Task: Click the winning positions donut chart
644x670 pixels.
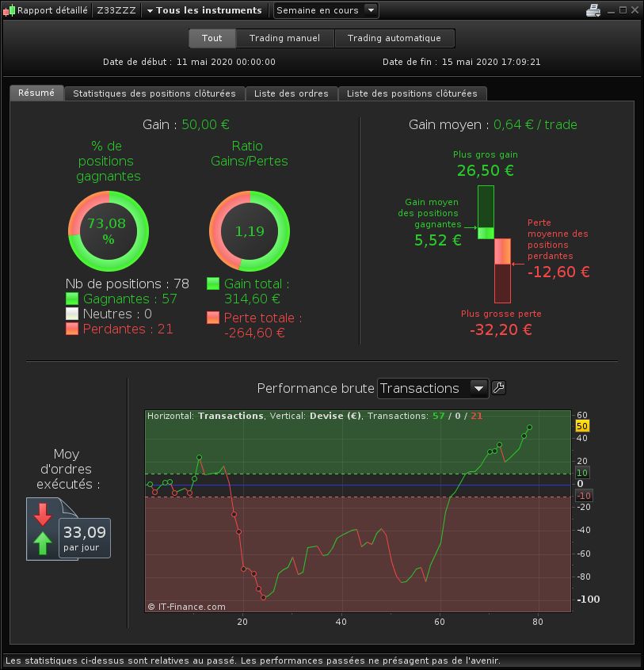Action: click(x=109, y=230)
